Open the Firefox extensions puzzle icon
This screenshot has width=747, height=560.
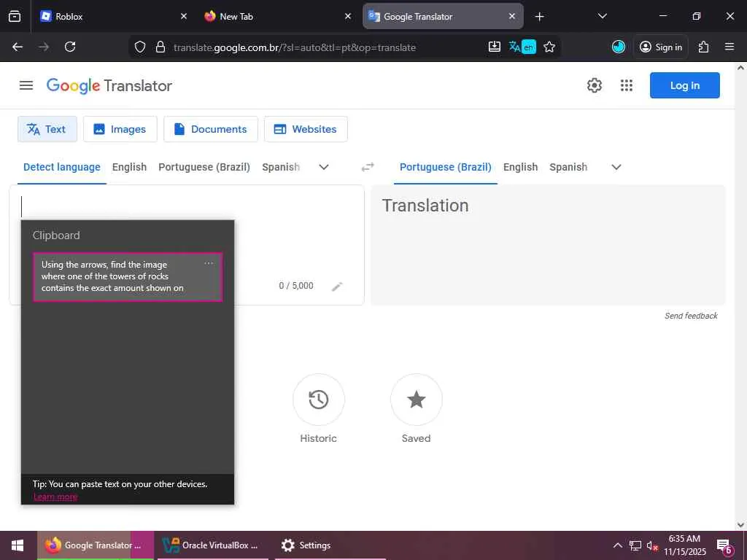click(x=703, y=47)
